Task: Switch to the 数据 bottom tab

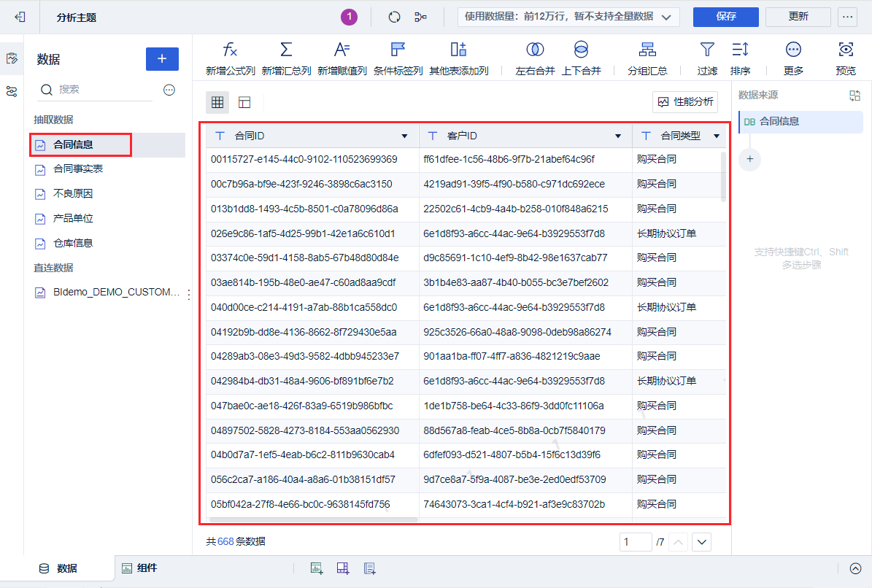Action: pyautogui.click(x=58, y=568)
